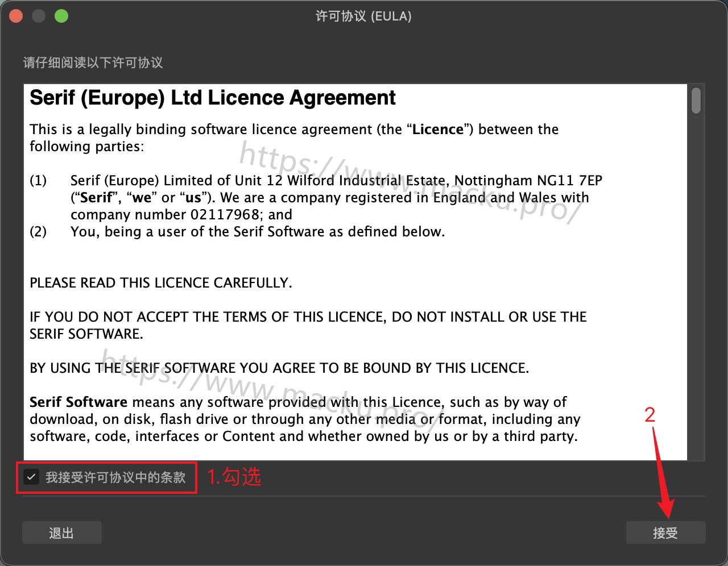Image resolution: width=728 pixels, height=566 pixels.
Task: Click the text "company number 02117968; and"
Action: 181,215
